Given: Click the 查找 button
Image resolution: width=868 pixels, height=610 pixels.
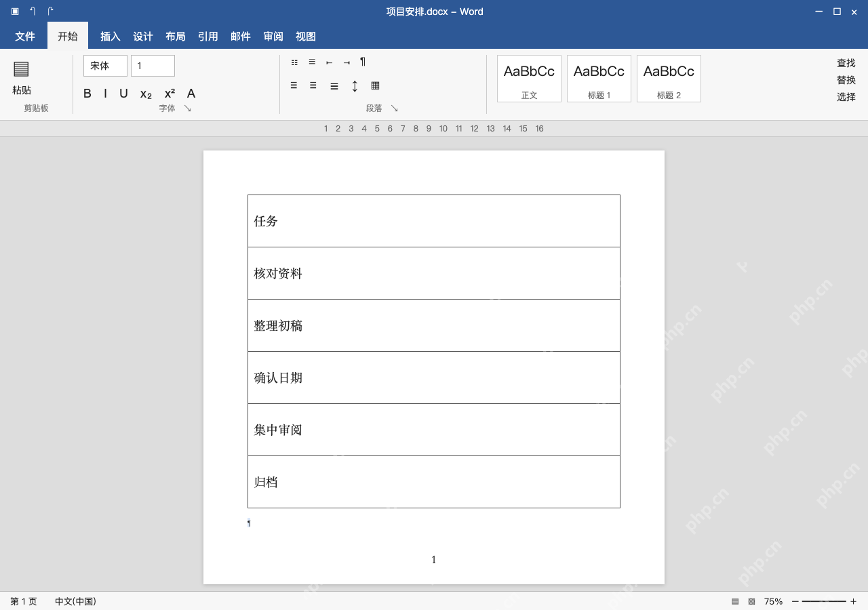Looking at the screenshot, I should click(x=846, y=63).
